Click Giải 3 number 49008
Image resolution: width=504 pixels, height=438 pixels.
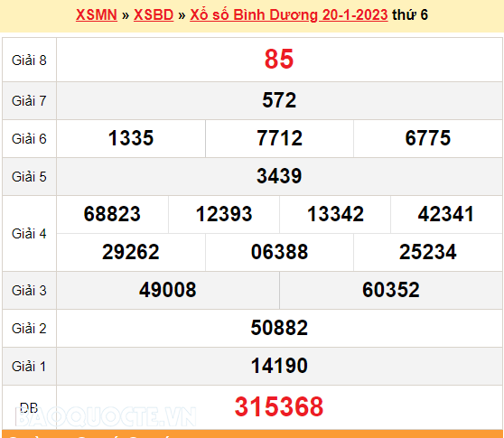click(167, 290)
